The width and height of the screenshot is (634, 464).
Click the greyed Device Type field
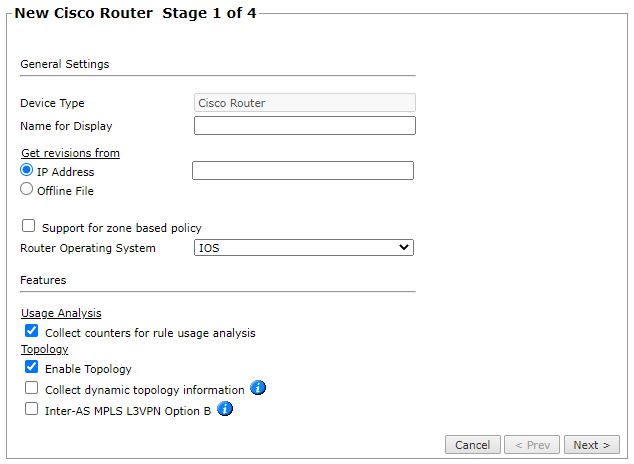click(304, 102)
